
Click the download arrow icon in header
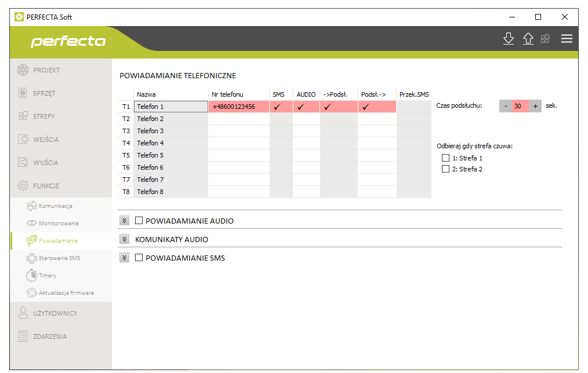click(x=509, y=39)
